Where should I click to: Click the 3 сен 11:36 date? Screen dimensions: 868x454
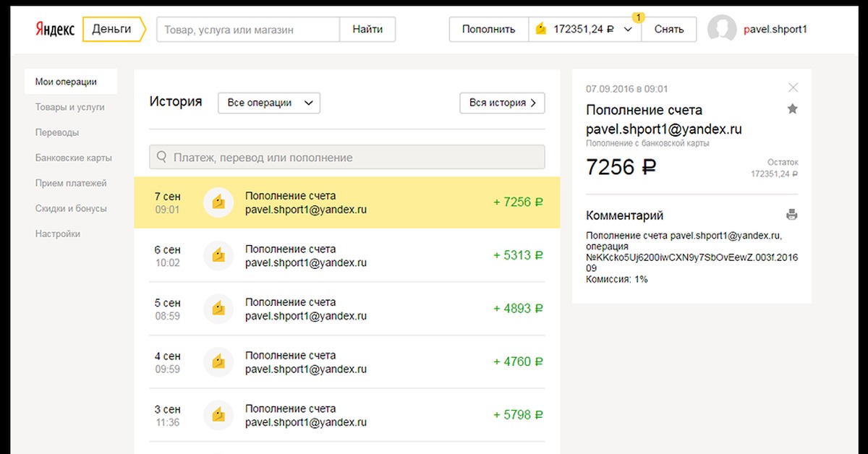click(x=167, y=415)
